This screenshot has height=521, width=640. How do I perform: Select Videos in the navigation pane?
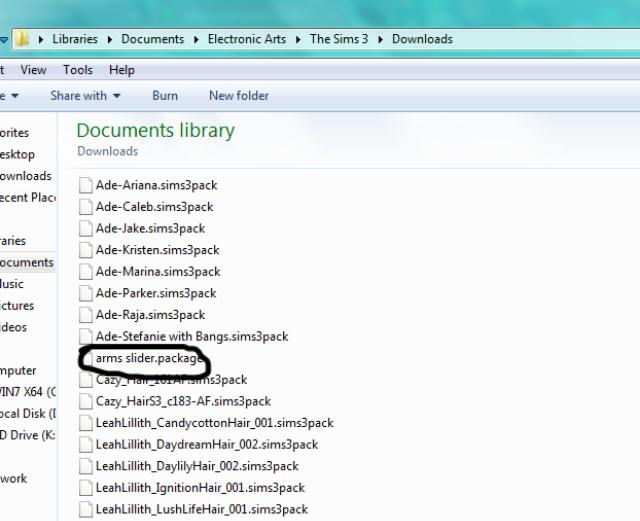pyautogui.click(x=13, y=327)
